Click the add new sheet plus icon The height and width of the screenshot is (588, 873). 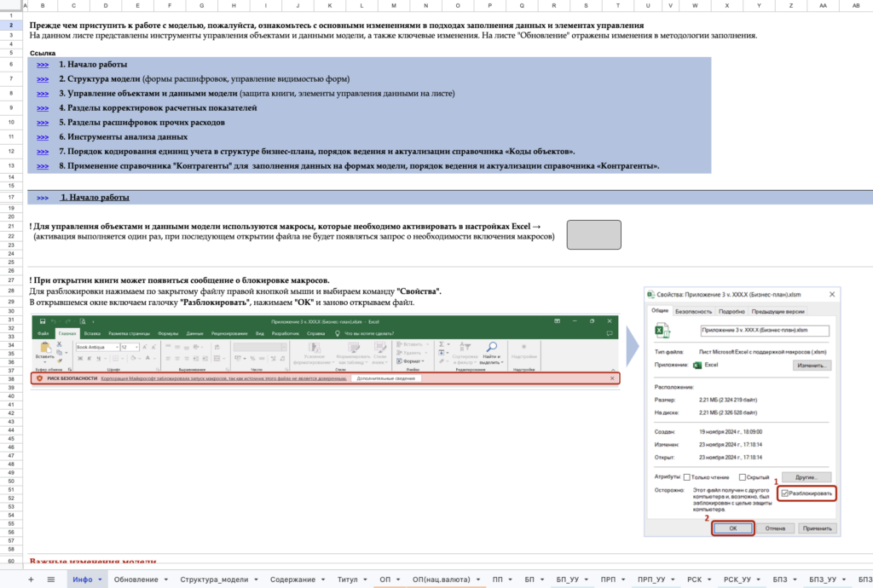pyautogui.click(x=31, y=579)
